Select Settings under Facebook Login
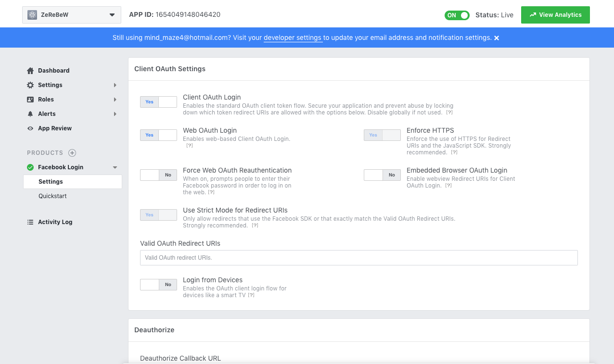Viewport: 614px width, 364px height. click(51, 182)
